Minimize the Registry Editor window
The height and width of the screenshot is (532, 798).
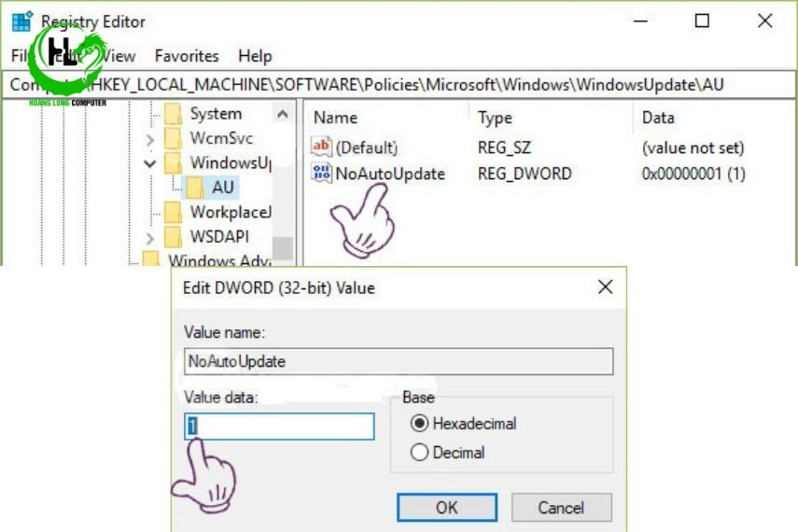(640, 21)
